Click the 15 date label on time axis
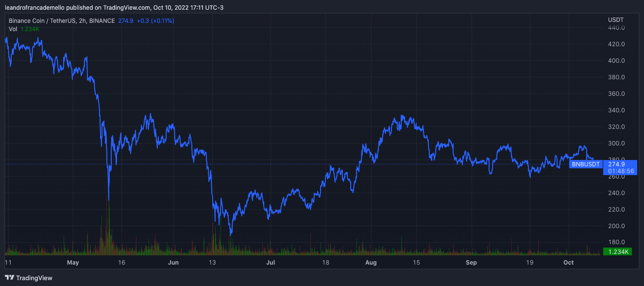Viewport: 644px width, 286px height. [416, 263]
